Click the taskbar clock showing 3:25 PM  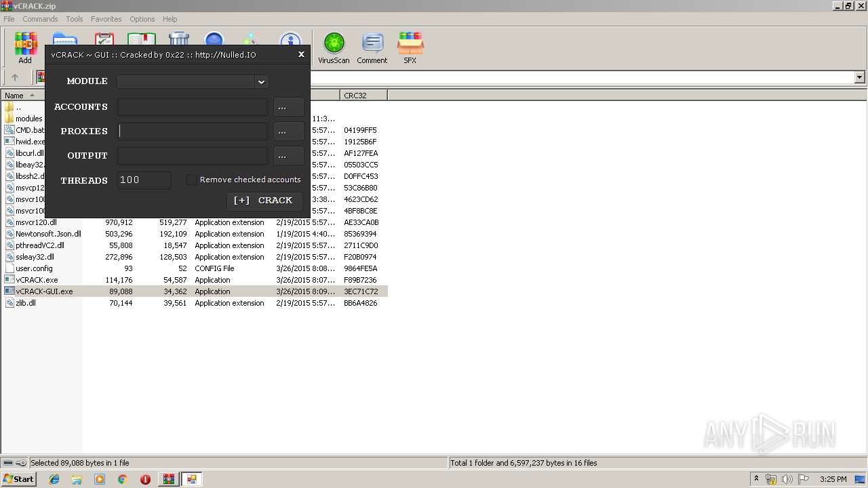coord(833,479)
